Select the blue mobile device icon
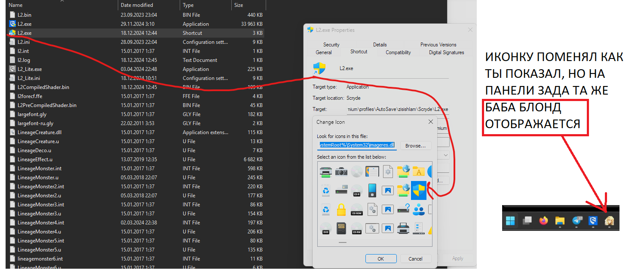The width and height of the screenshot is (644, 270). point(372,190)
